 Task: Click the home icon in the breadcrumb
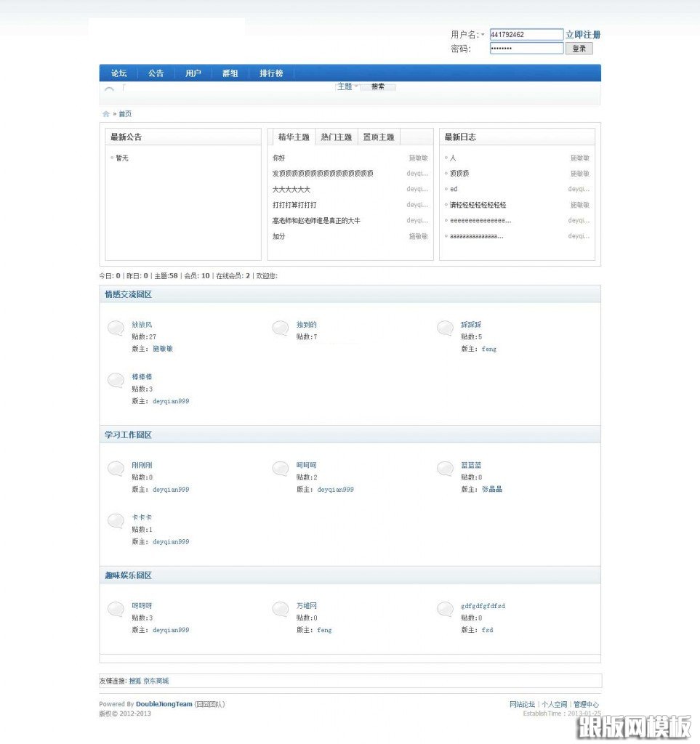pyautogui.click(x=106, y=114)
